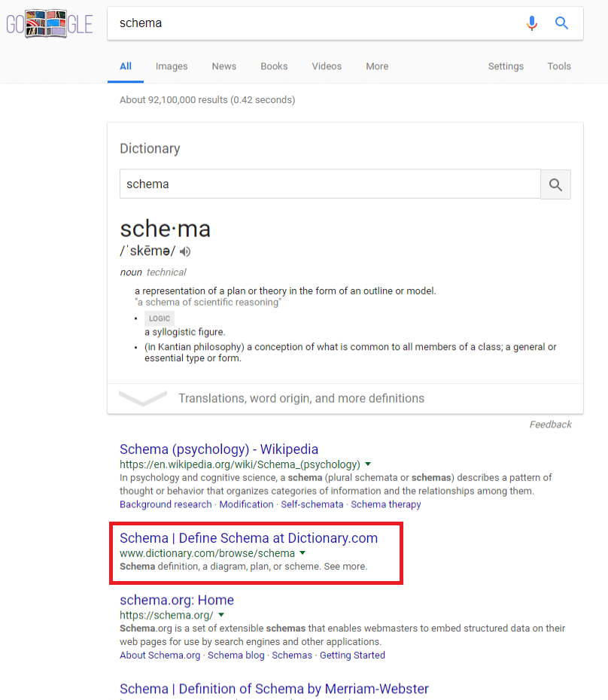Click the blue search magnifier icon

561,23
